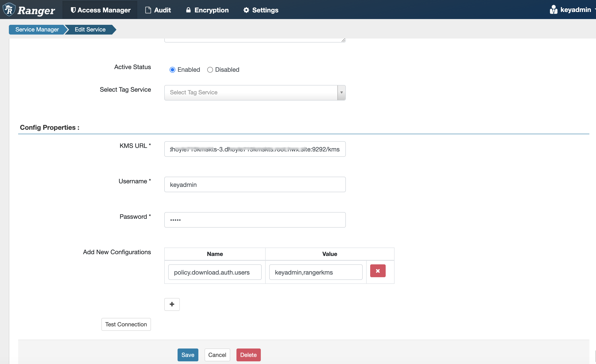Click the Encryption lock icon
The height and width of the screenshot is (364, 596).
[x=188, y=10]
